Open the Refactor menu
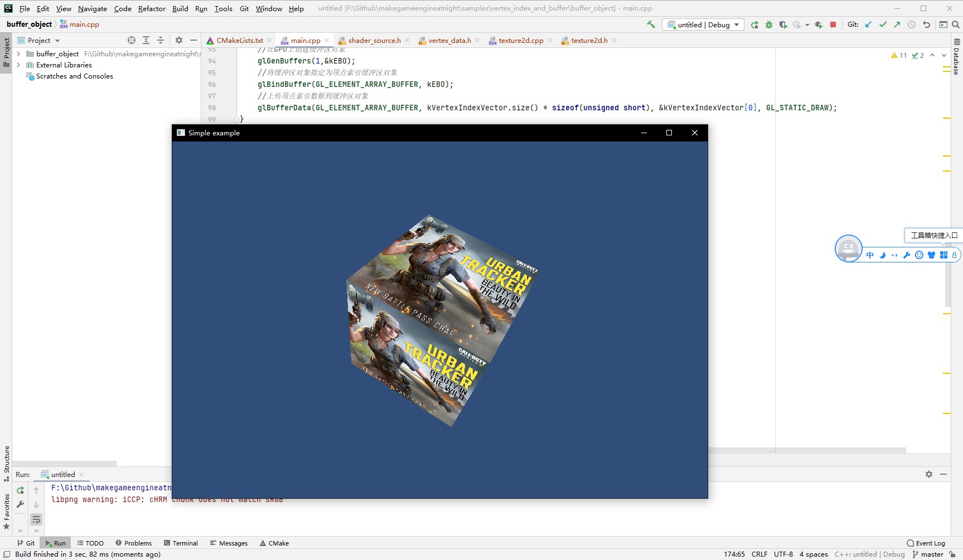 (152, 8)
